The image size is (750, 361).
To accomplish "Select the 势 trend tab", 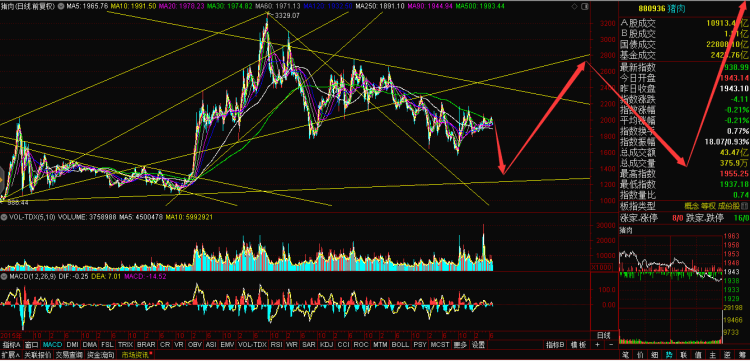I will pyautogui.click(x=669, y=355).
